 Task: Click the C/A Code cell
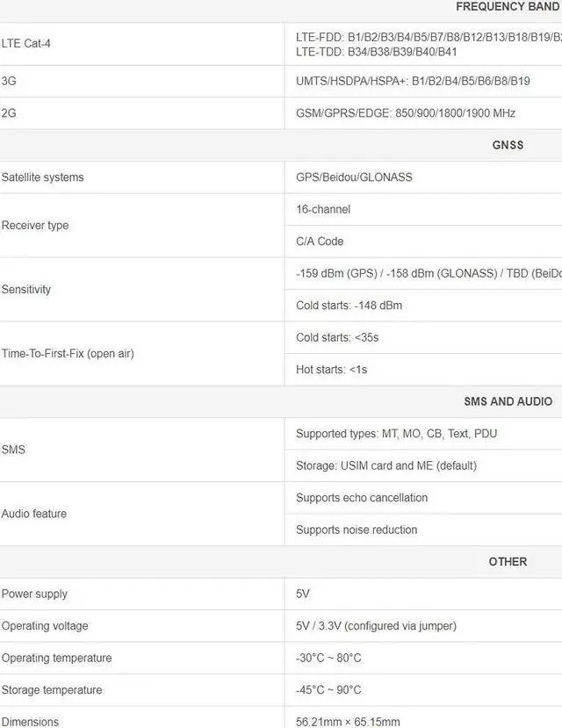pyautogui.click(x=320, y=241)
